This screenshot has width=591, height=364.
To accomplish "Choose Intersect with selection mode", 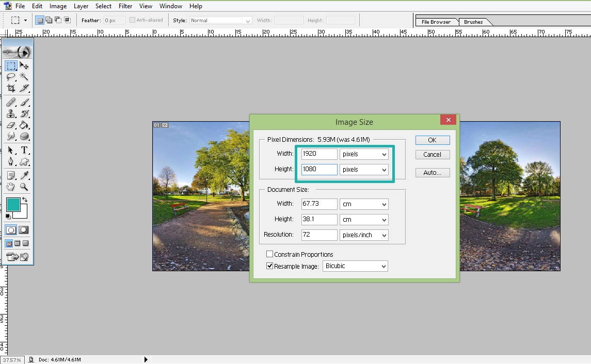I will point(67,20).
